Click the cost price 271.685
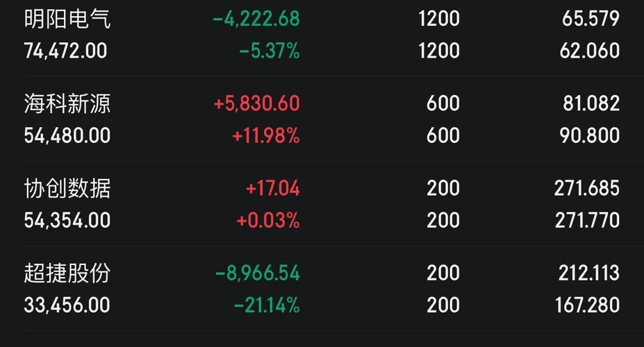644x347 pixels. coord(587,189)
